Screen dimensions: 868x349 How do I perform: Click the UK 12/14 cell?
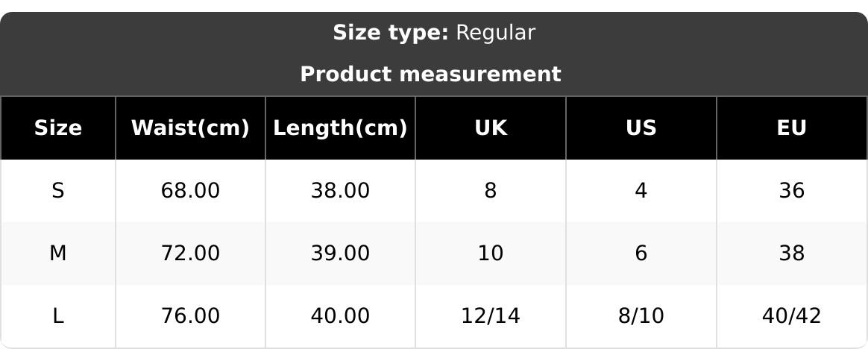(x=491, y=316)
